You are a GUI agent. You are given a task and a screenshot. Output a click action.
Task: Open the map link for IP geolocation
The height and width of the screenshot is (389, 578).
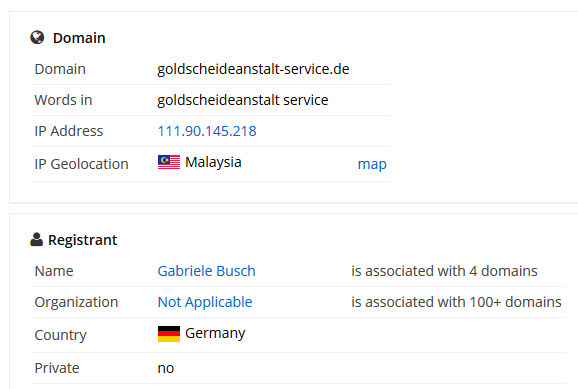[x=372, y=164]
